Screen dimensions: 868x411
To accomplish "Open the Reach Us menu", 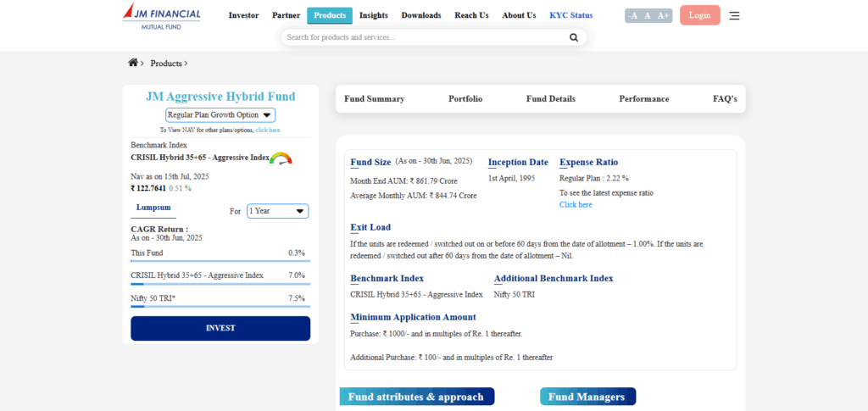I will [471, 15].
